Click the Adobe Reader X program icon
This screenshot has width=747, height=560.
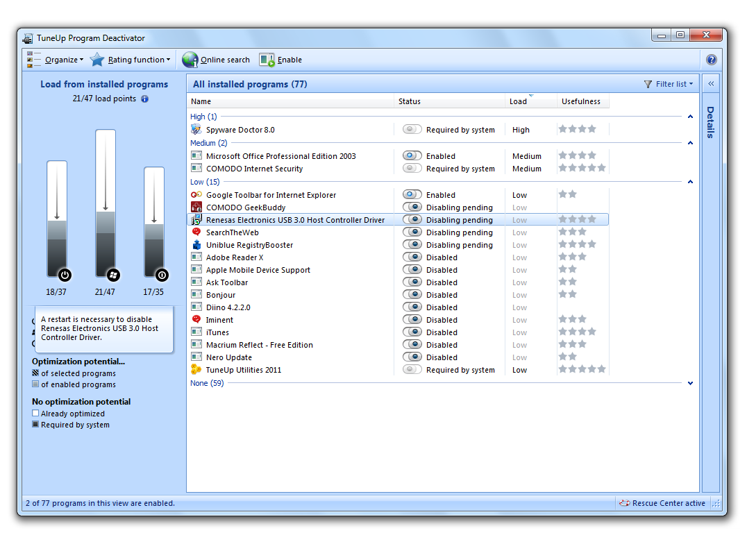pos(196,257)
